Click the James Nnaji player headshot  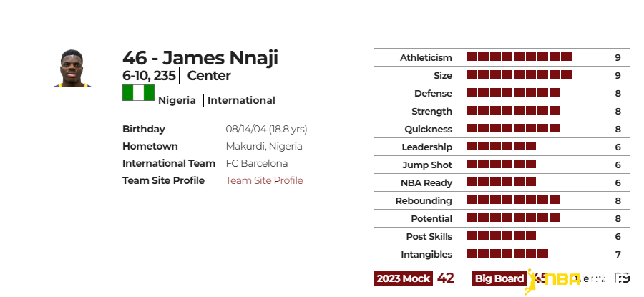click(x=72, y=68)
